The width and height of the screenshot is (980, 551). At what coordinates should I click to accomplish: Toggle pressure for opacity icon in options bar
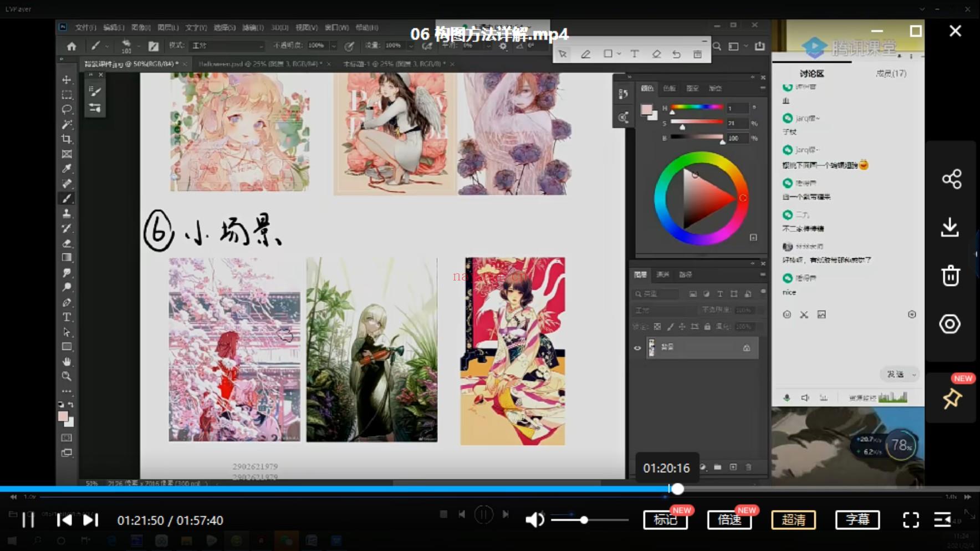(x=349, y=46)
